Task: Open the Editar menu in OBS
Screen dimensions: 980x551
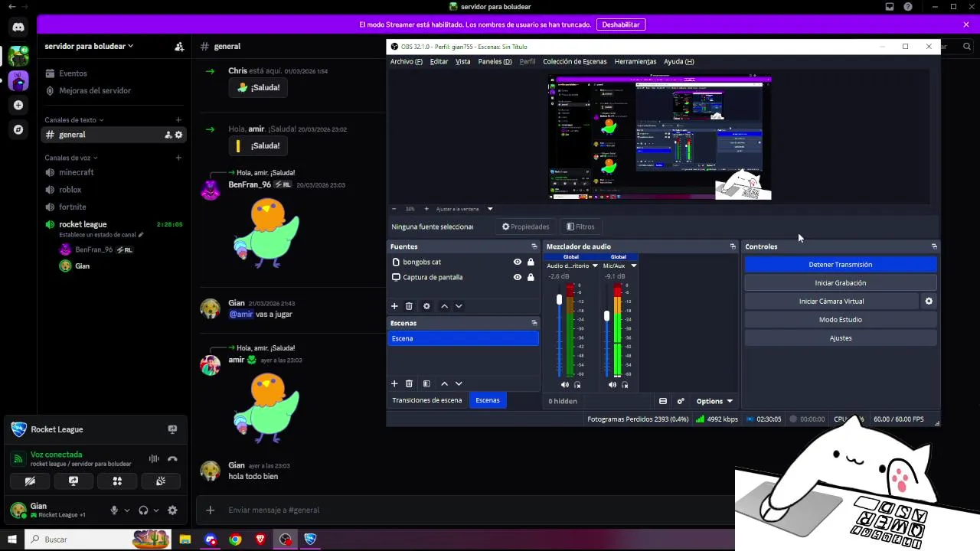Action: tap(439, 61)
